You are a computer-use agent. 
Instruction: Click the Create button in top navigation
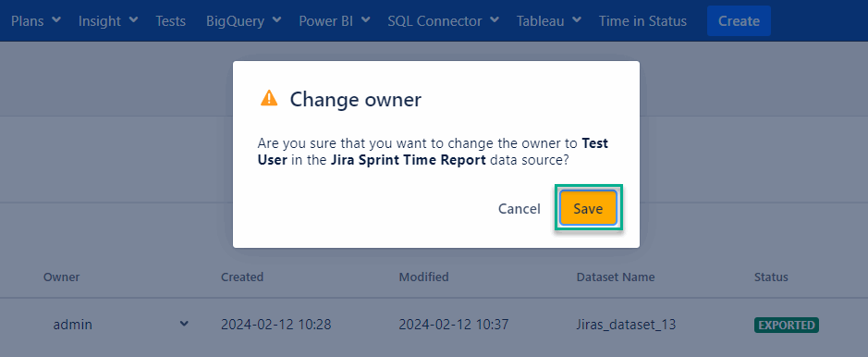[739, 21]
